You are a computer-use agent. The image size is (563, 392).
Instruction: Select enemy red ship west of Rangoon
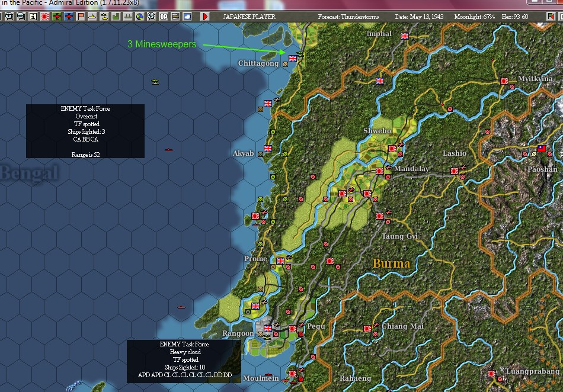click(181, 307)
